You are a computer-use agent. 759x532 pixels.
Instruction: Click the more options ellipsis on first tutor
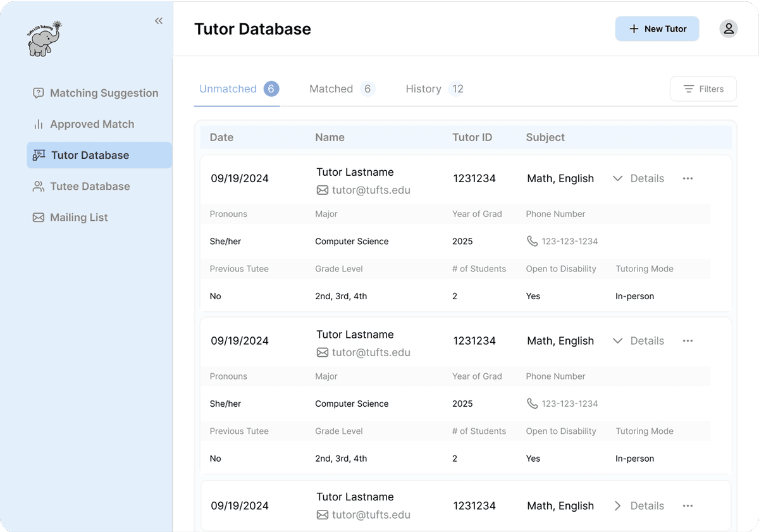(688, 178)
